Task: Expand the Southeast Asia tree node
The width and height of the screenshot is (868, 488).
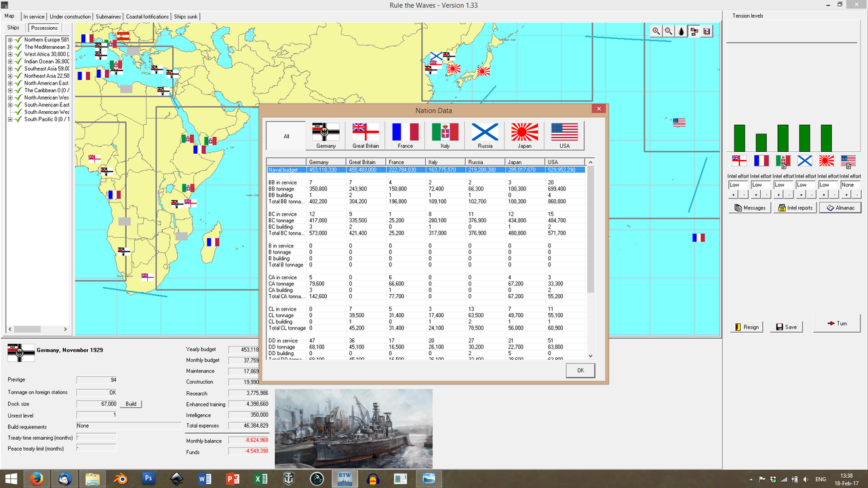Action: [9, 68]
